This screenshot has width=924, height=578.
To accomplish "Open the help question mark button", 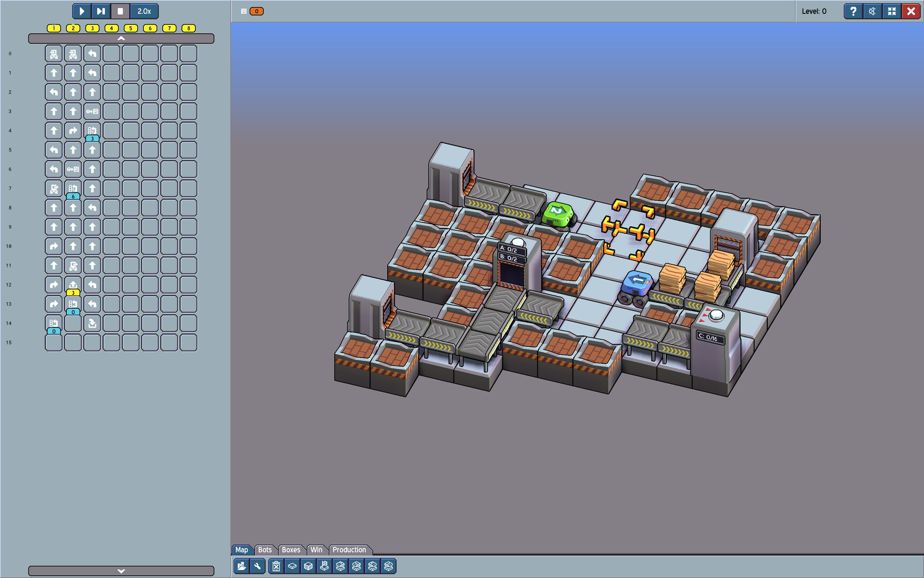I will coord(853,11).
